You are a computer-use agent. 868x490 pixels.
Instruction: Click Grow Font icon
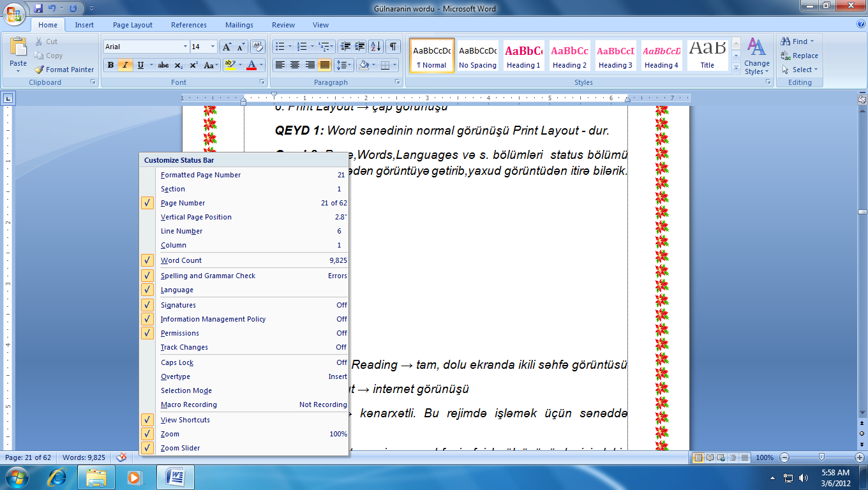(x=227, y=47)
